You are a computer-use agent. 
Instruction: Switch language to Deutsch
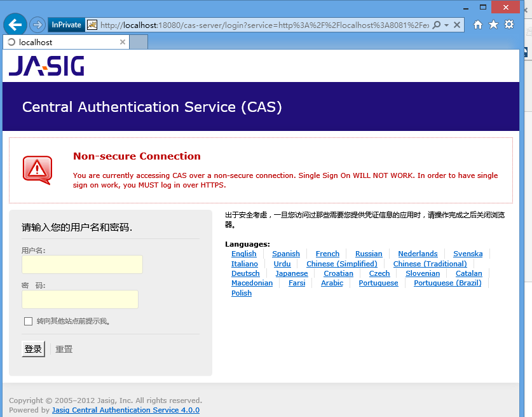click(245, 273)
